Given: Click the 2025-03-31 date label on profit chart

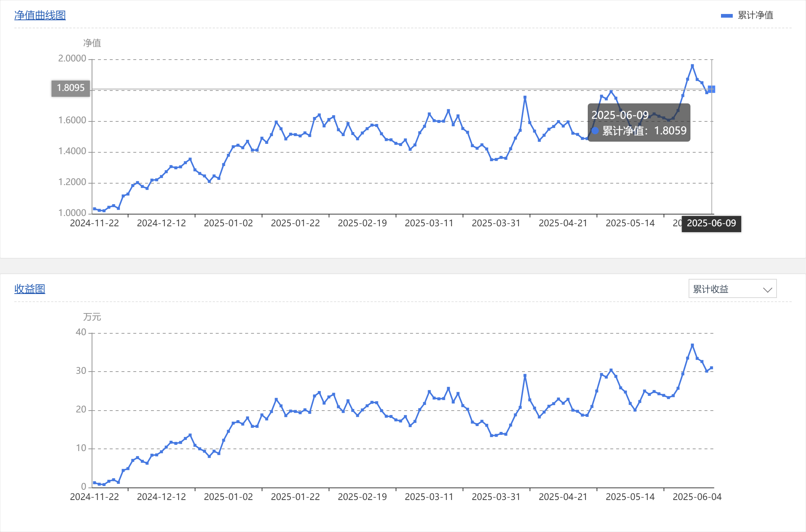Looking at the screenshot, I should click(496, 497).
